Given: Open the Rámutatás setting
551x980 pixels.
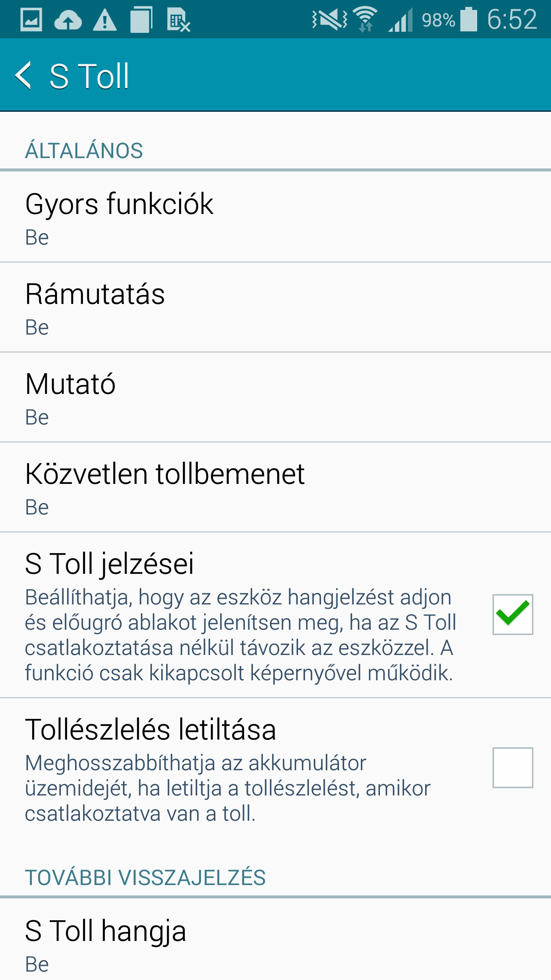Looking at the screenshot, I should tap(275, 307).
